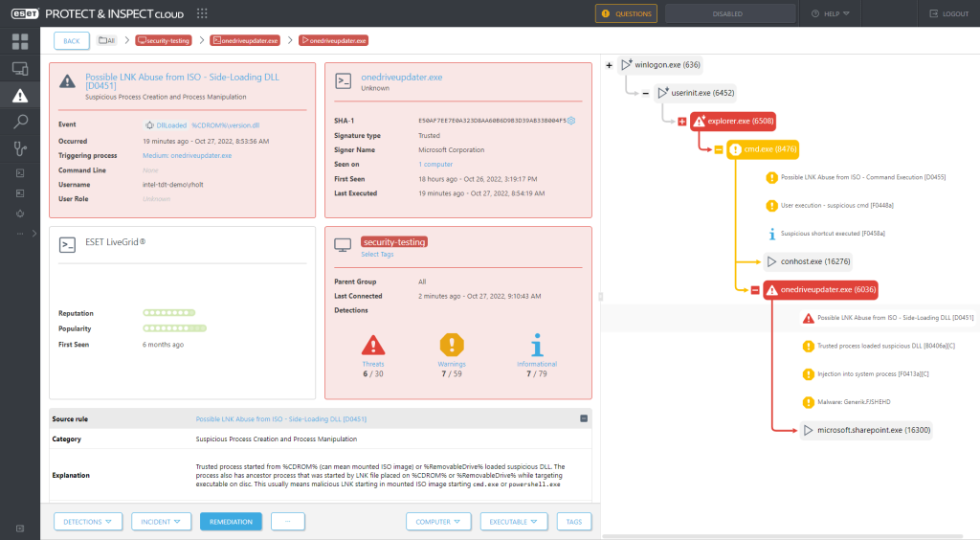The width and height of the screenshot is (980, 540).
Task: Open the app launcher dots grid icon
Action: point(202,13)
